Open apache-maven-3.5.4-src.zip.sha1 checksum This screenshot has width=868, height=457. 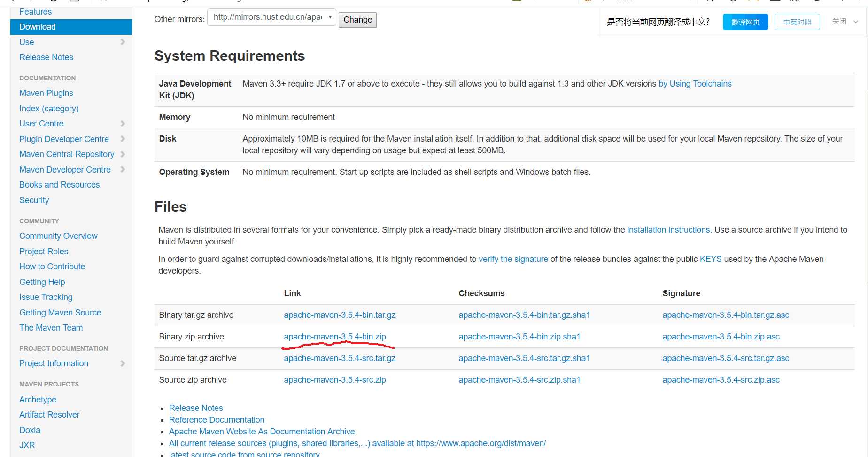pyautogui.click(x=519, y=380)
